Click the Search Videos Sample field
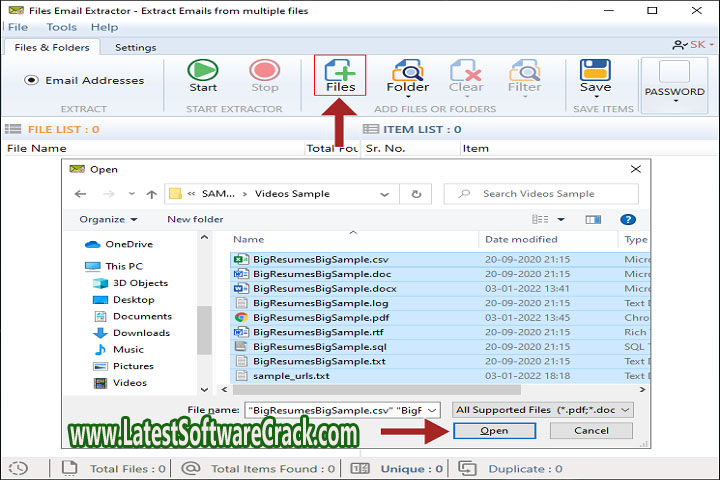This screenshot has height=480, width=720. pos(541,194)
